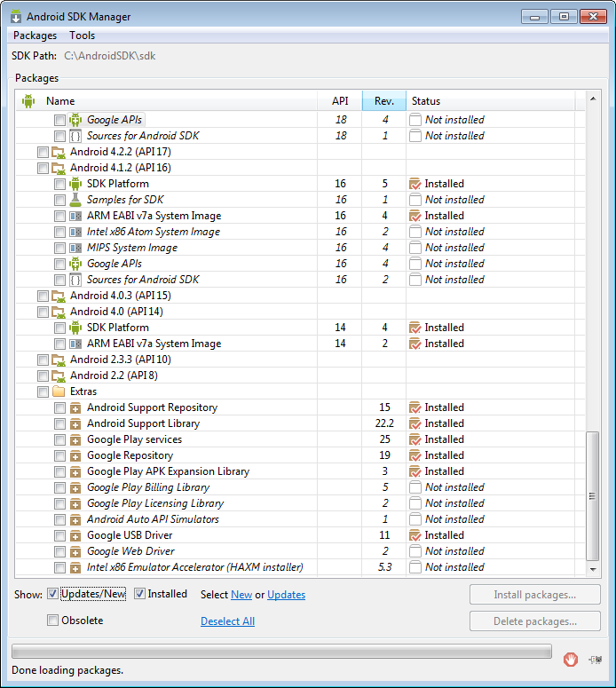Check the Samples for SDK checkbox
616x688 pixels.
59,200
